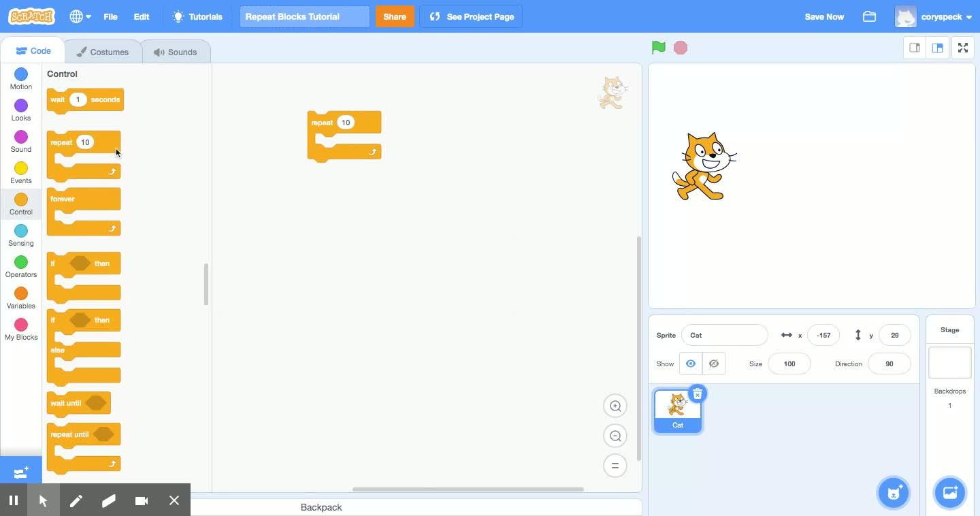The width and height of the screenshot is (980, 516).
Task: Click the red stop sign
Action: point(681,48)
